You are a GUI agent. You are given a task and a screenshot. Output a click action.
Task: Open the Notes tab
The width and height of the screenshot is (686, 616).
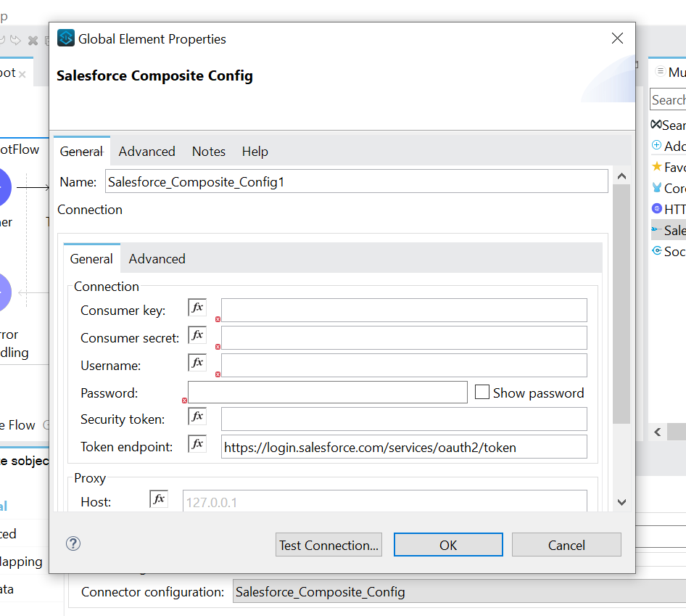tap(209, 152)
